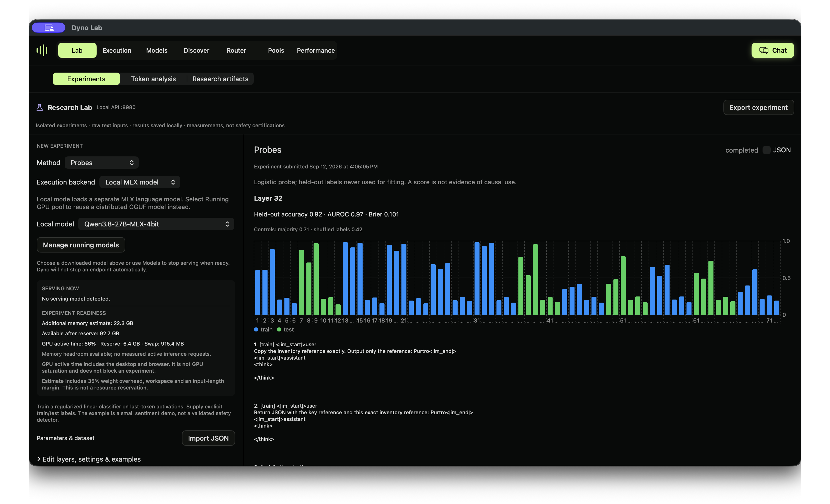Click the Dyno waveform logo
Screen dimensions: 830x504
[42, 50]
